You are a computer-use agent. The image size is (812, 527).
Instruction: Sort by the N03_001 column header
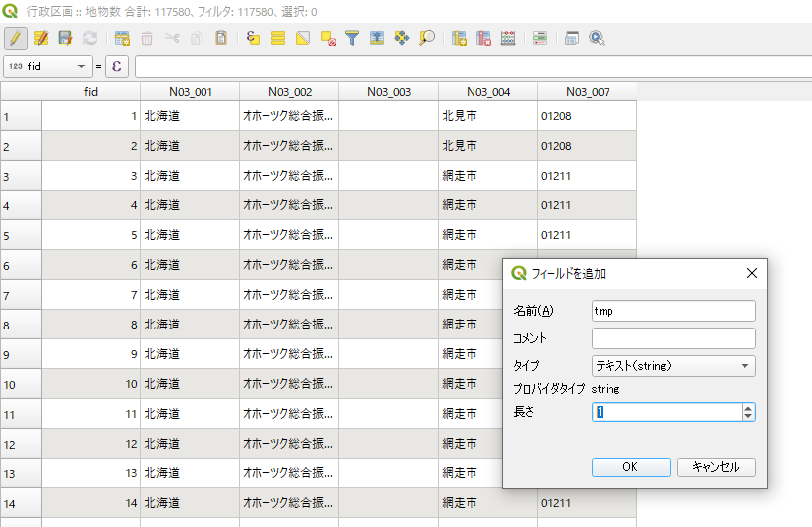[x=190, y=92]
